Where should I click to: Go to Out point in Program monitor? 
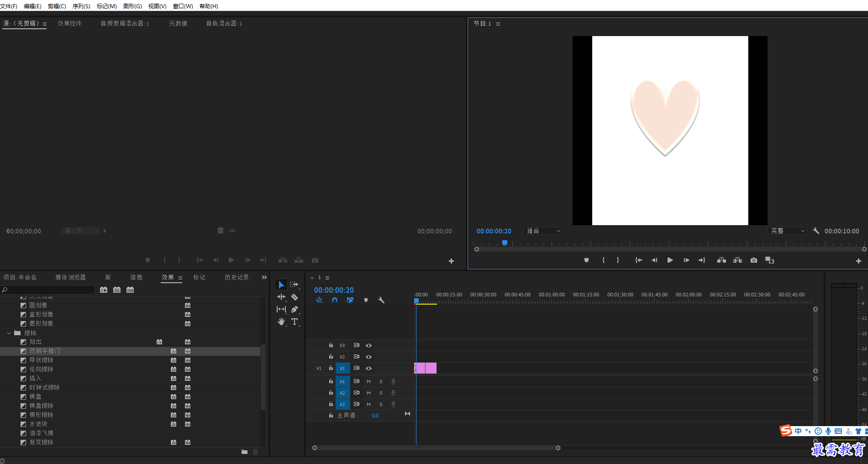pyautogui.click(x=702, y=260)
